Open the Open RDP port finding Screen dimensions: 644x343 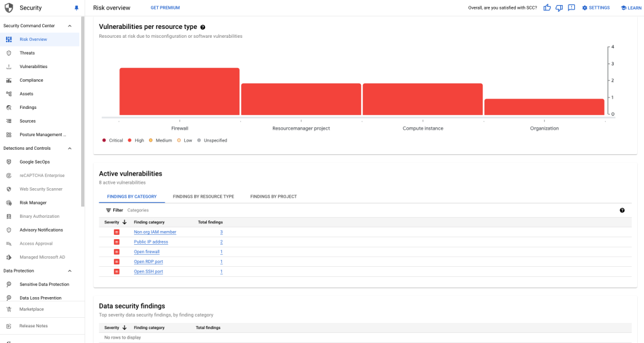coord(148,262)
